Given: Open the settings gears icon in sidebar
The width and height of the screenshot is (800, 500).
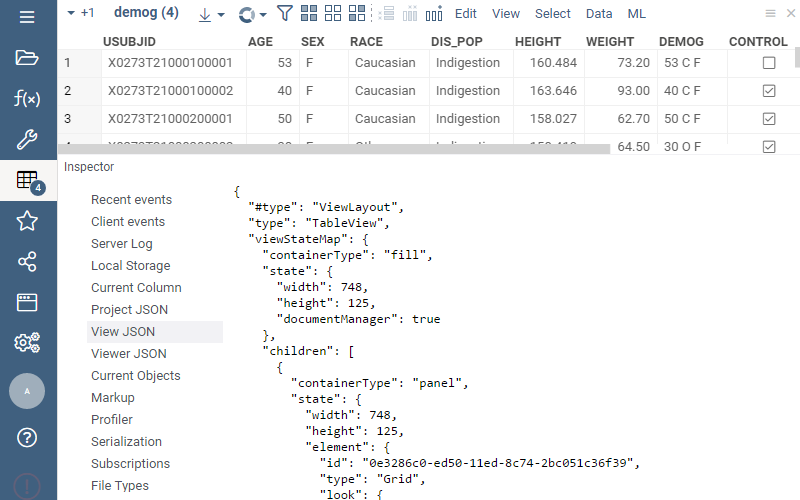Looking at the screenshot, I should coord(27,343).
